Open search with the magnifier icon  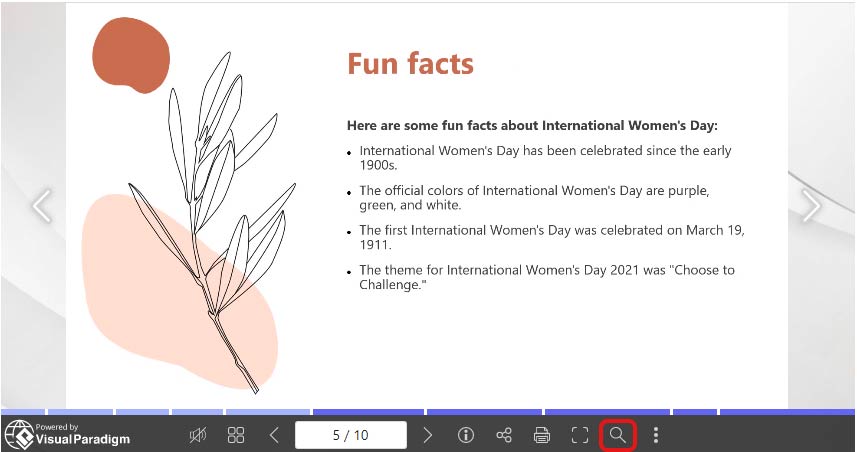click(618, 435)
